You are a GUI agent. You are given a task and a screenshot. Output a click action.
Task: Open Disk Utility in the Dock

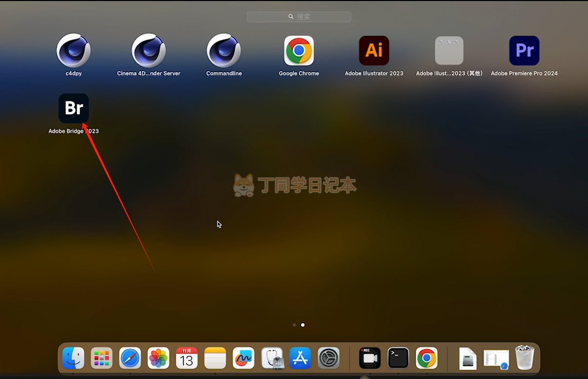tap(272, 358)
